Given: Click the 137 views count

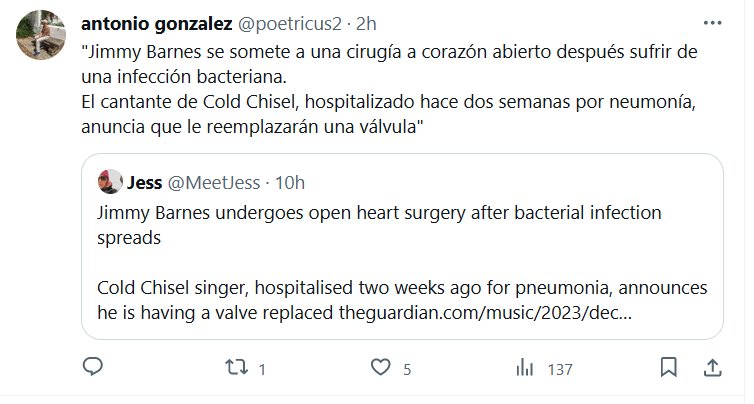Looking at the screenshot, I should click(559, 369).
